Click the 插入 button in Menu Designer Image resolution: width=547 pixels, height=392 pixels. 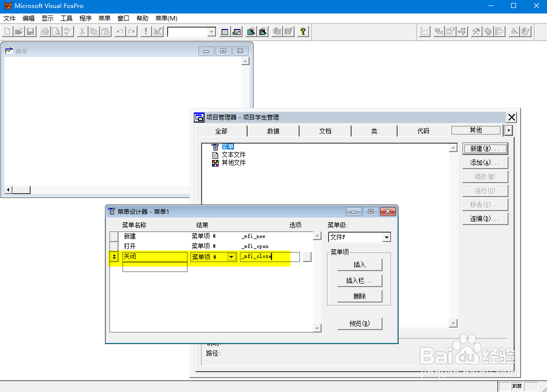359,264
